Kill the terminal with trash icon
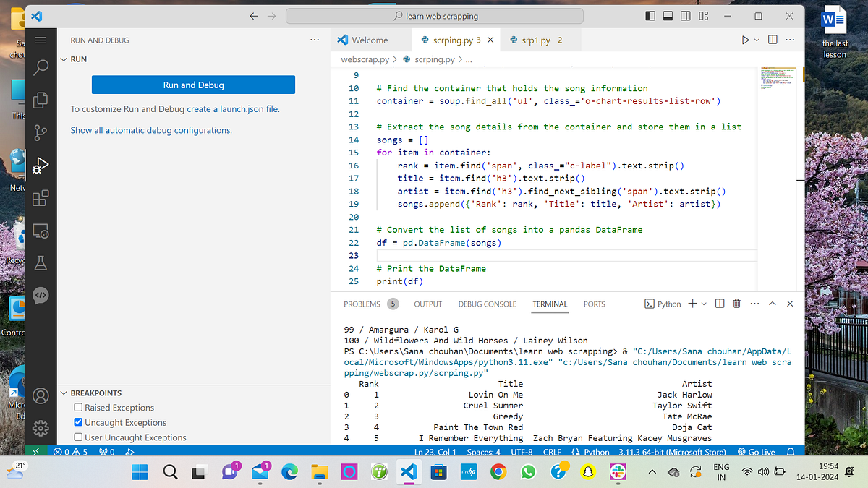The image size is (868, 488). pyautogui.click(x=736, y=304)
